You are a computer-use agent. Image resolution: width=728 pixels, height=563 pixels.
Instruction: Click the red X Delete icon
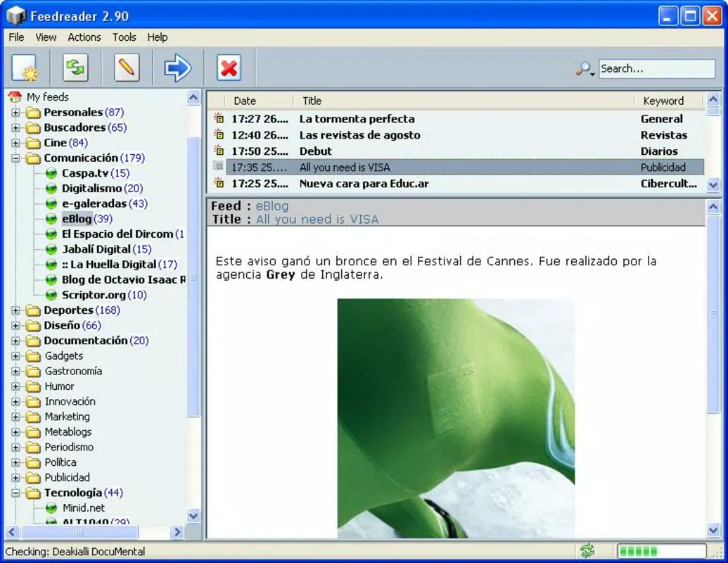tap(229, 68)
